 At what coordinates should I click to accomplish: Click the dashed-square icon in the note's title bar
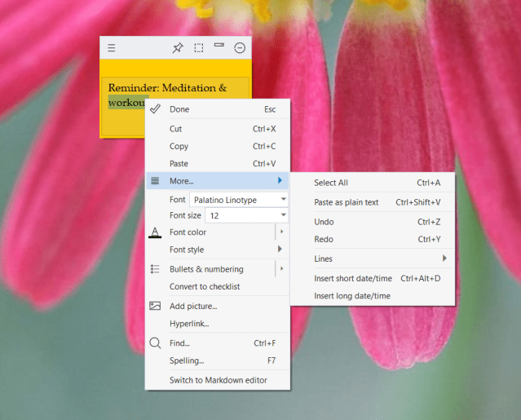pos(199,48)
